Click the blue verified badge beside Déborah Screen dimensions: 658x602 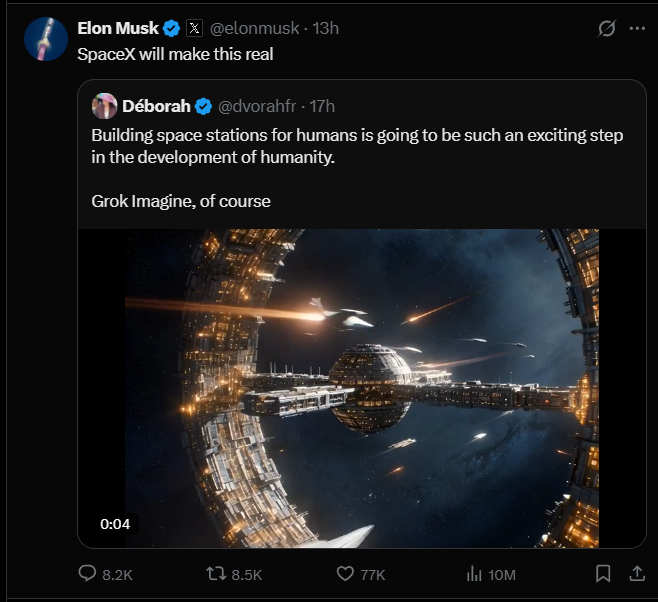pos(203,106)
